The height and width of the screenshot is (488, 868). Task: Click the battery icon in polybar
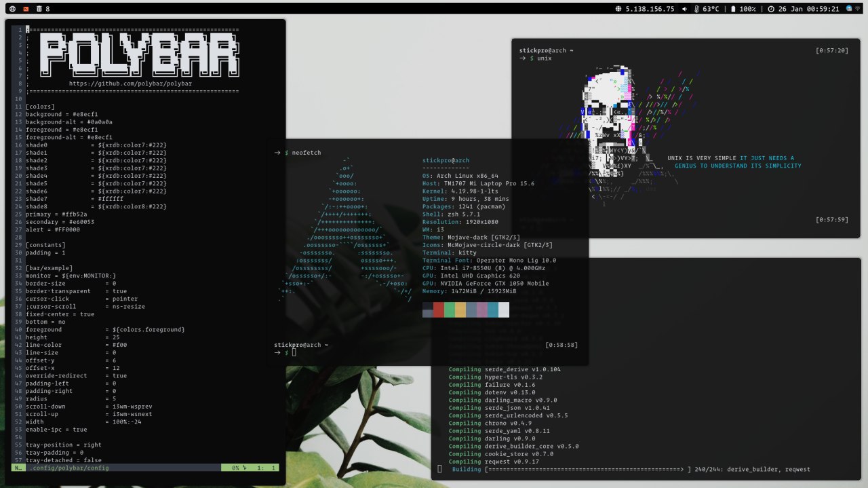coord(733,9)
